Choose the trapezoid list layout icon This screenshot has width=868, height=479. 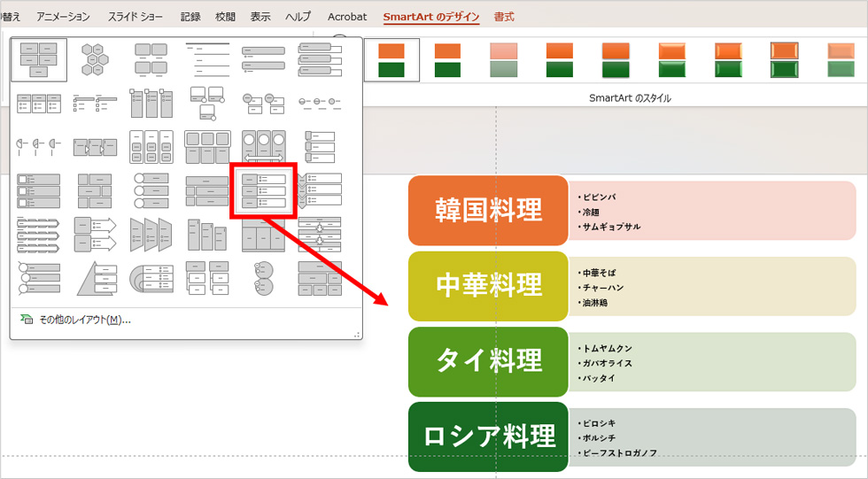pos(151,235)
